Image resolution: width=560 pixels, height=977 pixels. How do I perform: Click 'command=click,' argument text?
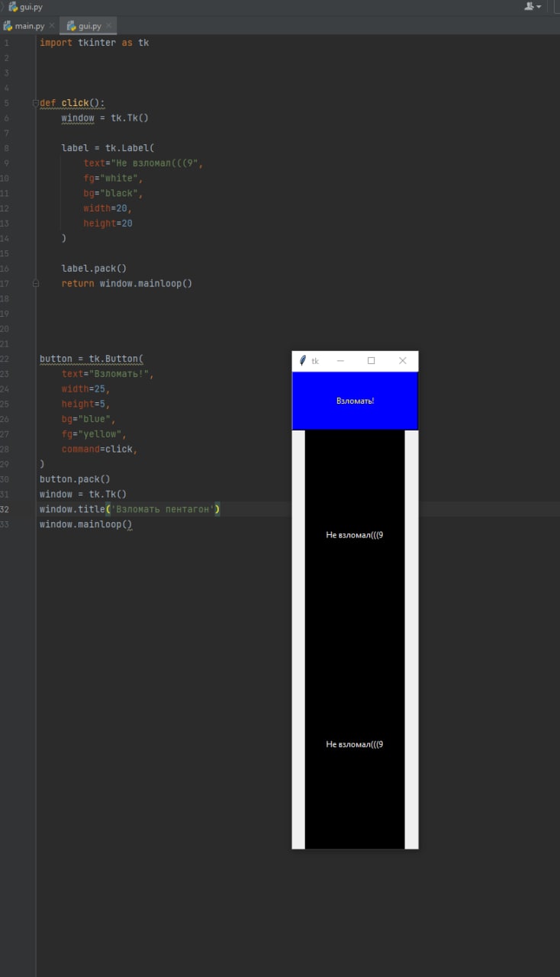(100, 449)
